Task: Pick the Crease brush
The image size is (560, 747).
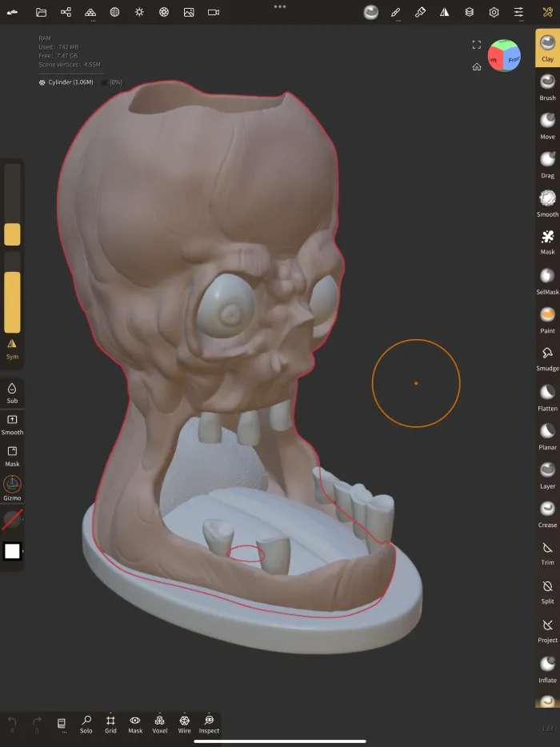Action: point(547,513)
